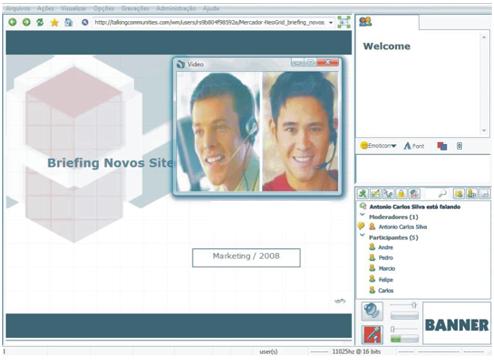Viewport: 494px width, 360px height.
Task: Click the BANNER advertisement area
Action: tap(456, 324)
